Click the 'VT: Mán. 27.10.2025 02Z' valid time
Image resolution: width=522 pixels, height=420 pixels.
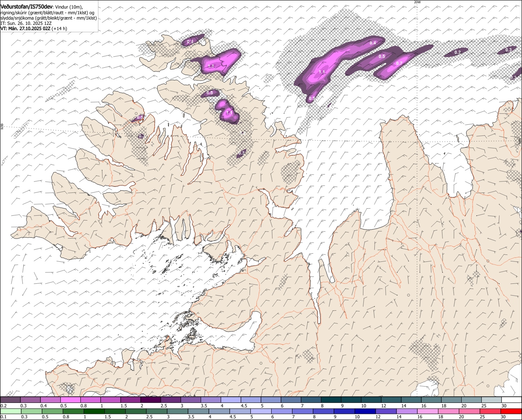[25, 29]
